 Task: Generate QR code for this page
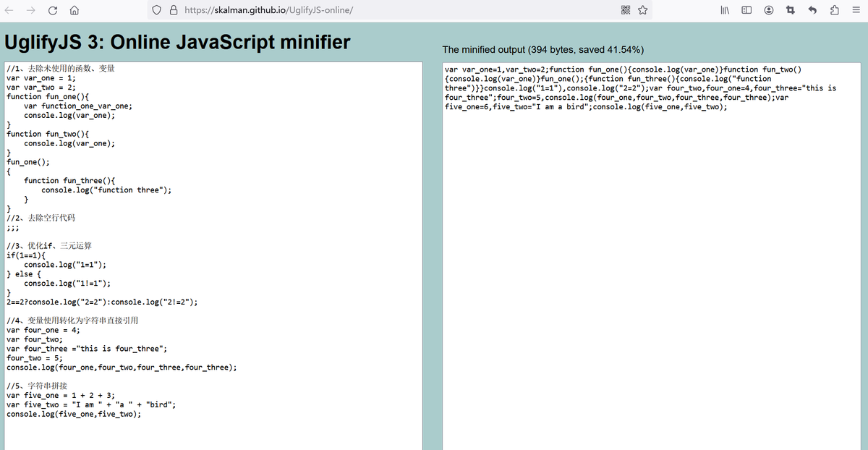click(626, 10)
